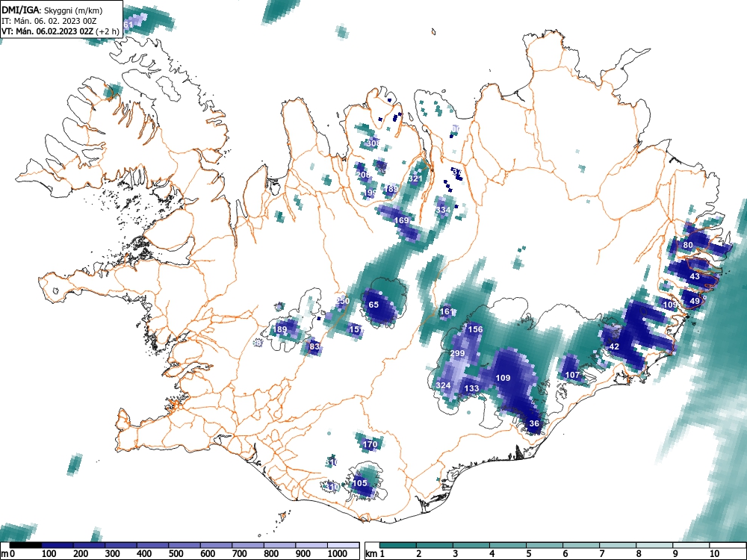Click the dark teal 1–2 km legend swatch
The height and width of the screenshot is (560, 747).
coord(398,545)
